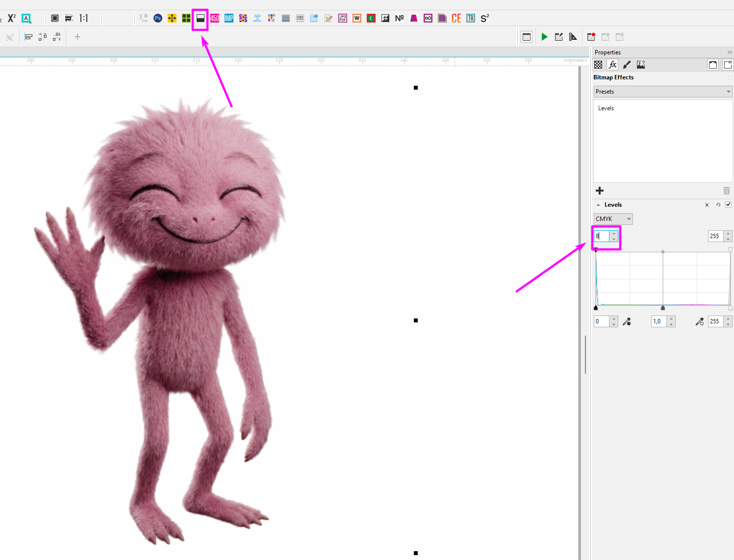
Task: Click the lower-right field showing 255
Action: coord(716,321)
